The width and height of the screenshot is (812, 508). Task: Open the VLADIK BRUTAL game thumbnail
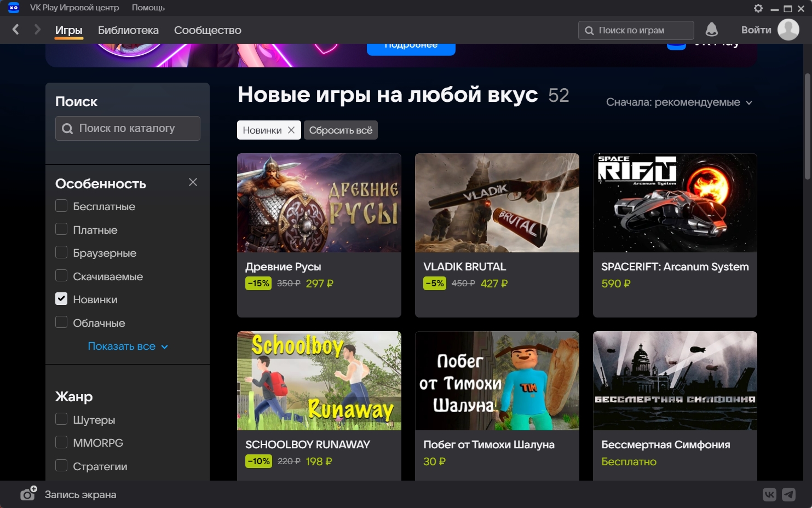(x=497, y=203)
